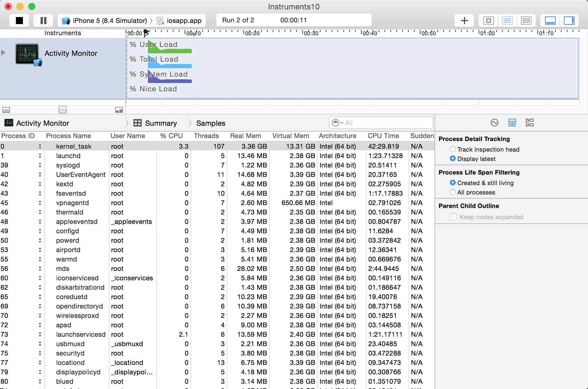
Task: Choose the iPhone 5 (8.4 Simulator) device
Action: [104, 21]
